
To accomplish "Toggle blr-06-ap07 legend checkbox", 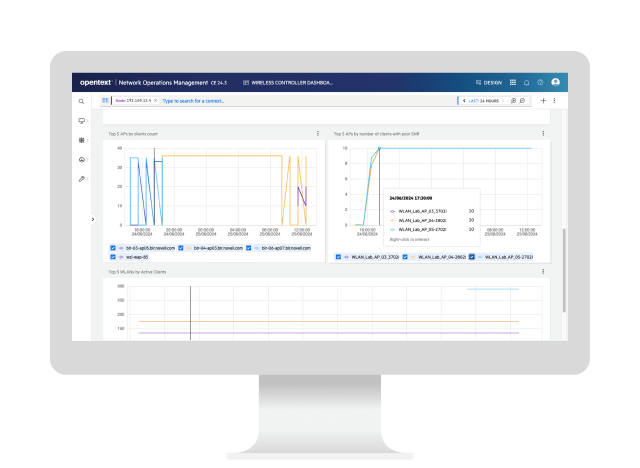I will [249, 248].
